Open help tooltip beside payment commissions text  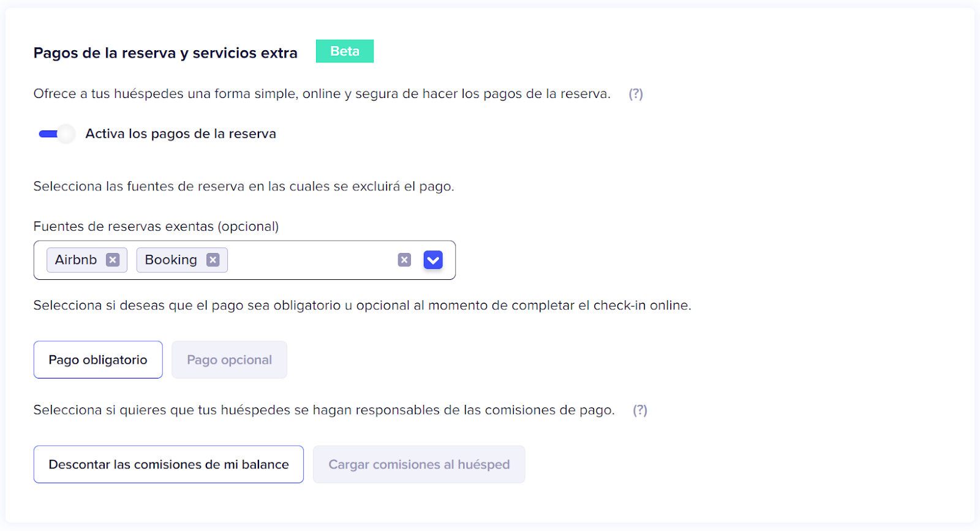pos(640,410)
